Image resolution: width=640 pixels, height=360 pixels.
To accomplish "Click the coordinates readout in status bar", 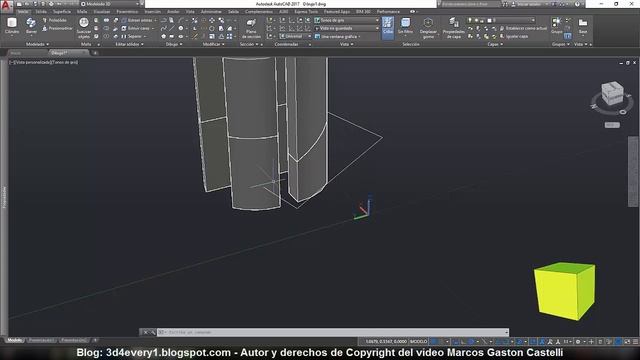I will [x=386, y=341].
